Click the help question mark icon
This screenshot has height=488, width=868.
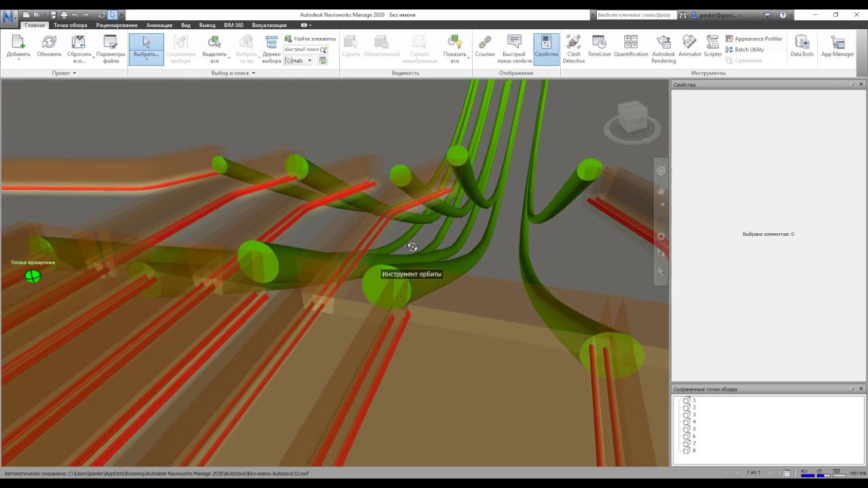point(783,15)
